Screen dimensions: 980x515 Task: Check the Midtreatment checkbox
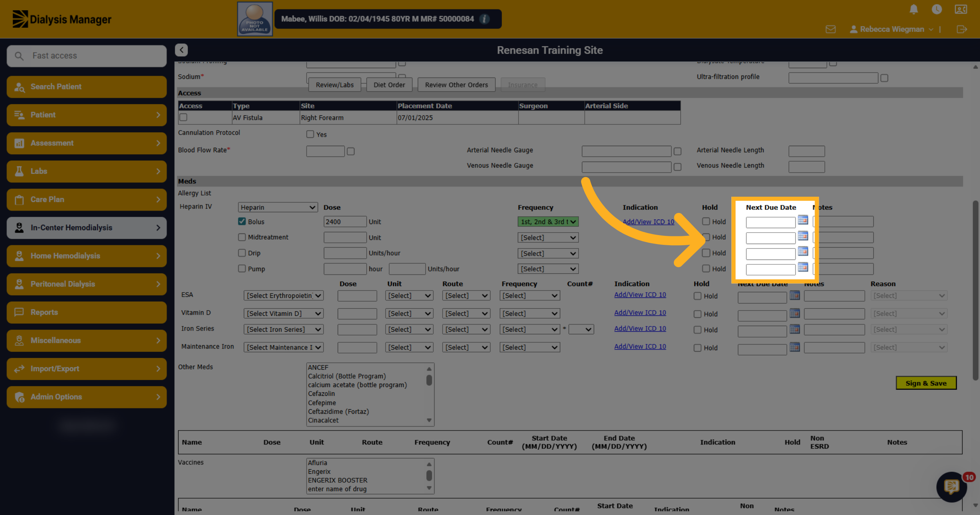(242, 237)
